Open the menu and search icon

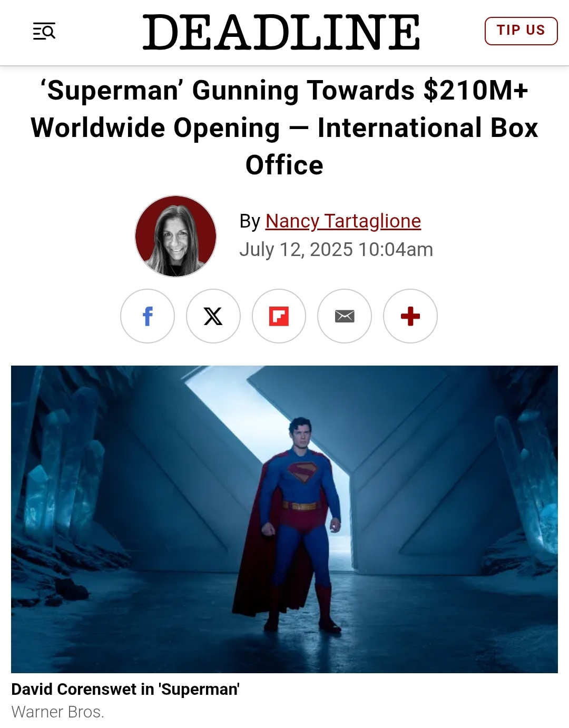click(44, 32)
